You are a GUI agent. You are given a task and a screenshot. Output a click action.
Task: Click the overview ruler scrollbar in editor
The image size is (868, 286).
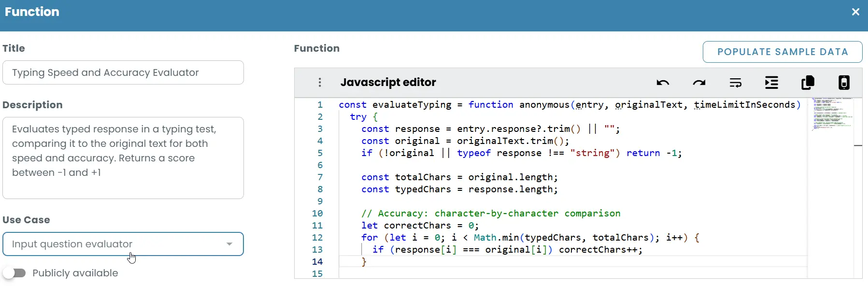(858, 188)
